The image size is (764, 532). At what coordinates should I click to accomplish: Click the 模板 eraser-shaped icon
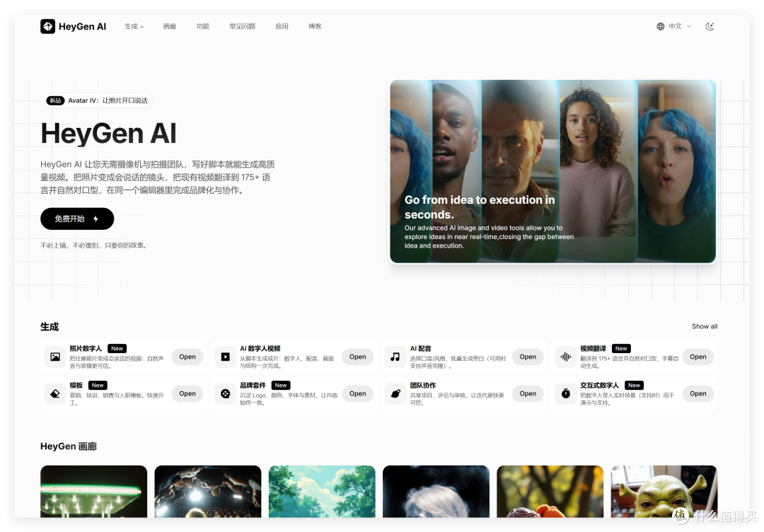(55, 393)
